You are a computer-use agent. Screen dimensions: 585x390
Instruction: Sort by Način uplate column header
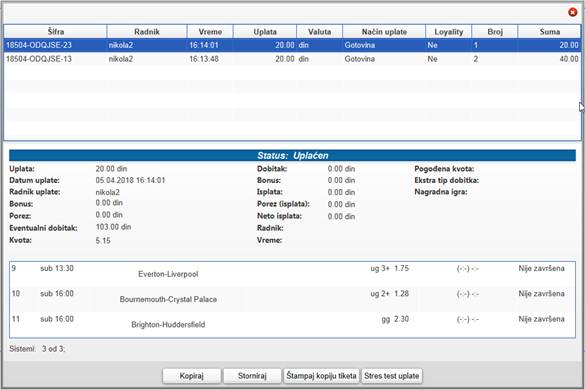point(384,32)
